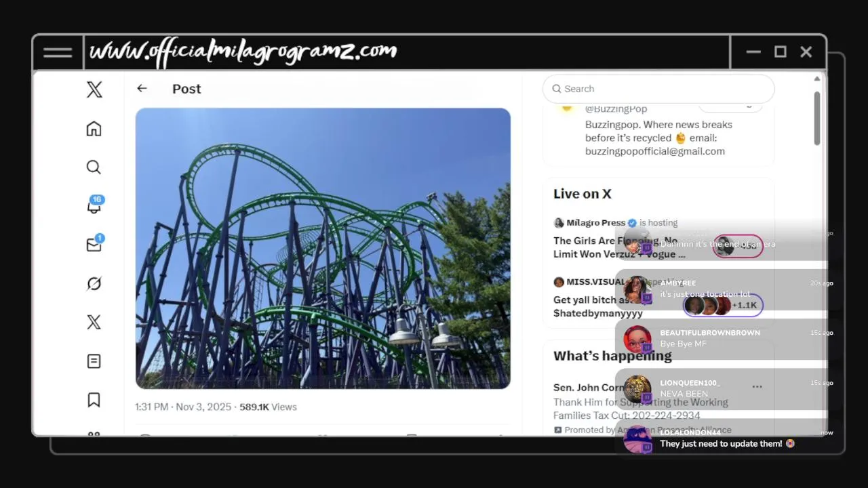Open the Explore magnifier icon in sidebar

point(94,167)
